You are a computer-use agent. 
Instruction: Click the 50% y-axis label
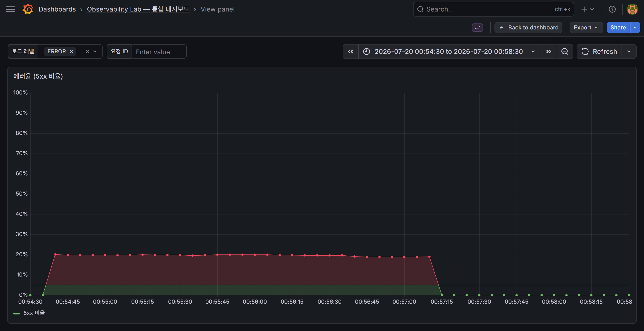[21, 194]
